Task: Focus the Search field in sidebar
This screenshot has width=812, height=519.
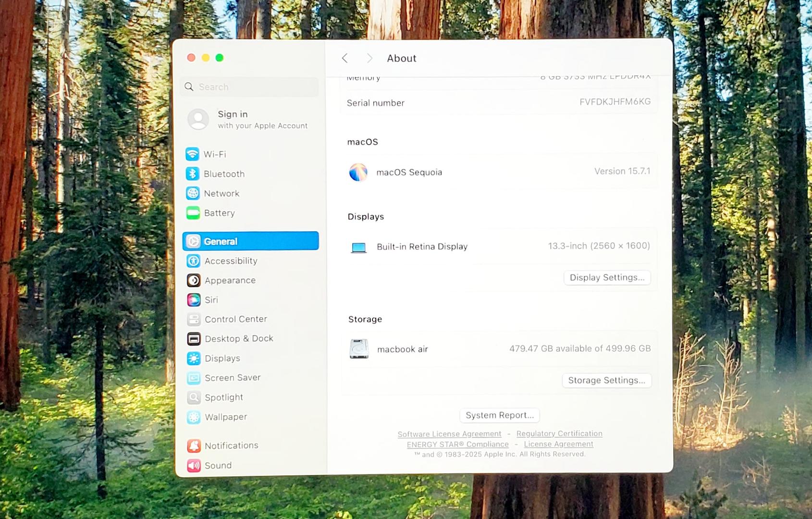Action: tap(250, 87)
